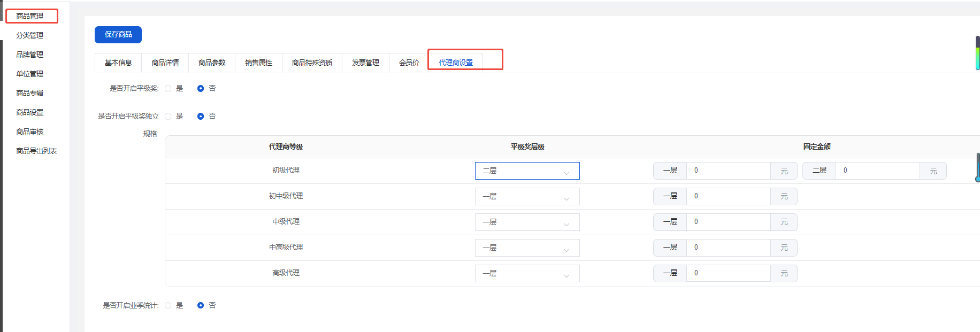The height and width of the screenshot is (332, 980).
Task: Click the 保存商品 save button
Action: coord(118,35)
